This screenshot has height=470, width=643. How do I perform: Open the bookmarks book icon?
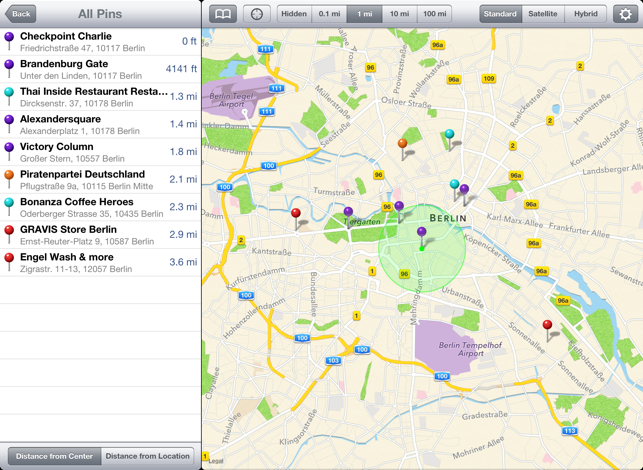[223, 14]
